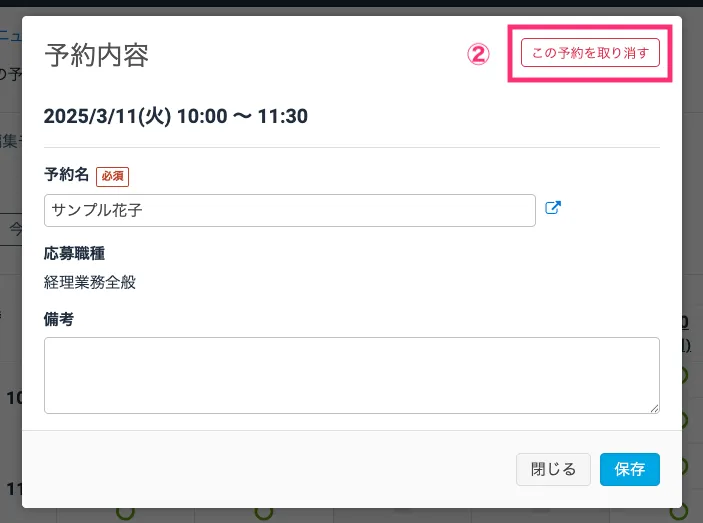The height and width of the screenshot is (523, 703).
Task: Click inside the empty 備考 text area
Action: [351, 375]
